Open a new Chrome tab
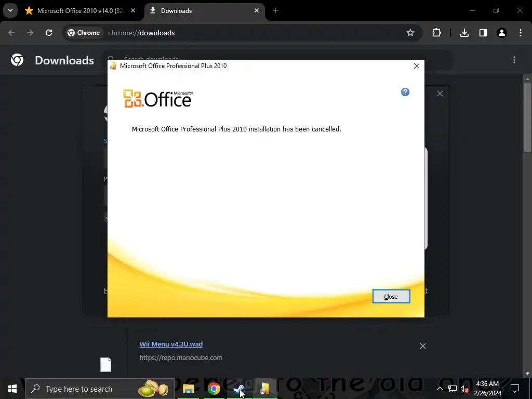 click(x=275, y=11)
